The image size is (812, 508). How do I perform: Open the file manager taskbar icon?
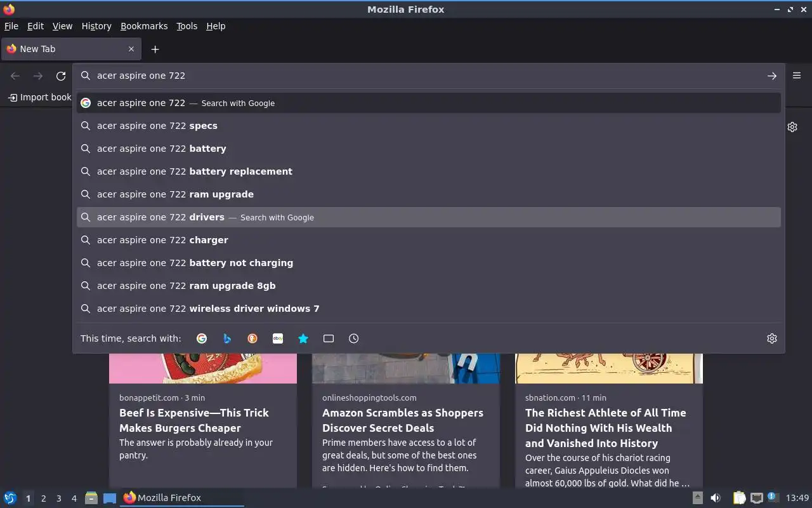tap(91, 498)
